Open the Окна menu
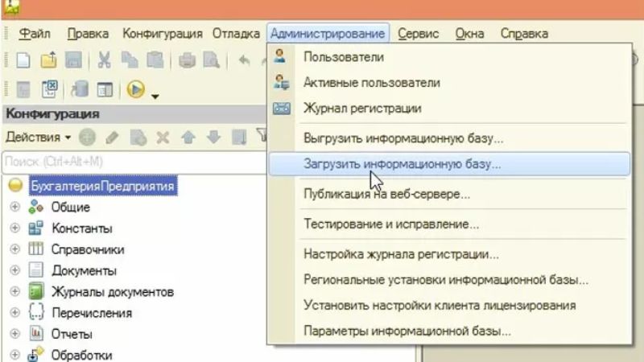The image size is (644, 362). click(469, 34)
